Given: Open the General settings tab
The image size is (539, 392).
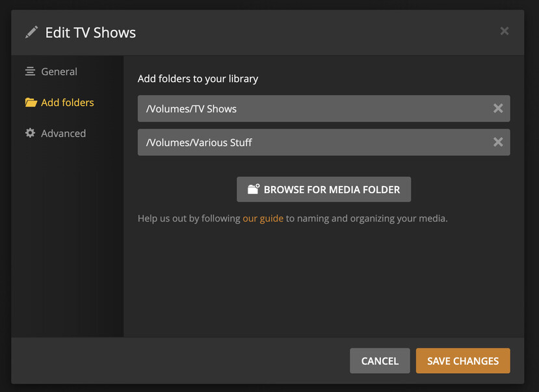Looking at the screenshot, I should pos(59,72).
